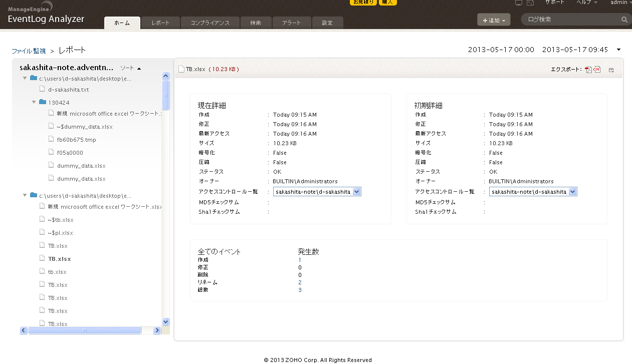Export report as CSV

click(x=597, y=70)
